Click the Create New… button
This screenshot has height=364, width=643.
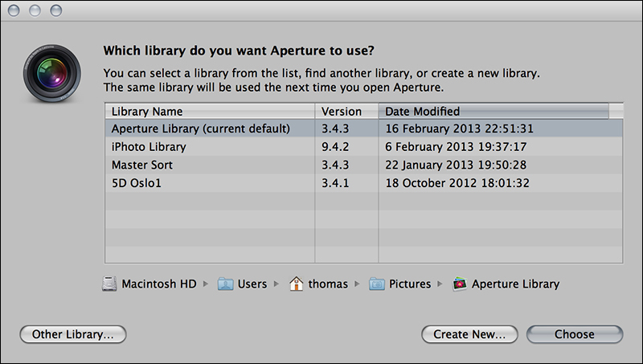[469, 334]
